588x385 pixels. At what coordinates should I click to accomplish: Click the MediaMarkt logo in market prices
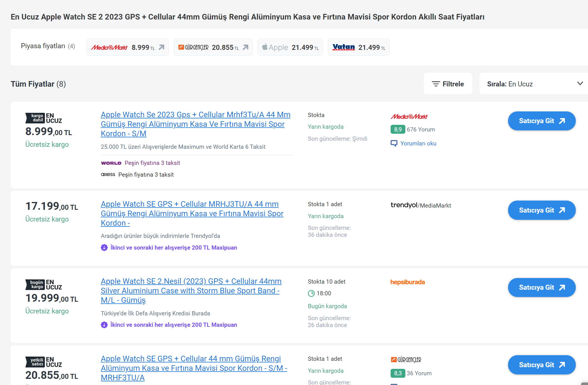pyautogui.click(x=109, y=47)
